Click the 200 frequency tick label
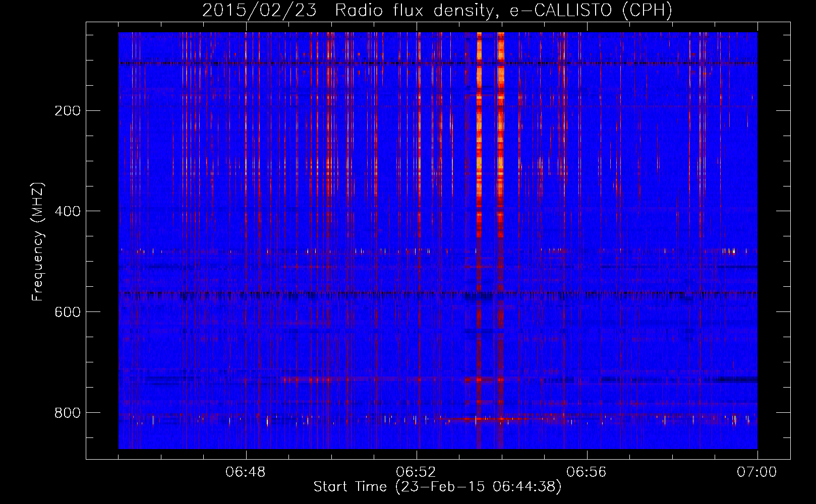The height and width of the screenshot is (504, 816). point(68,110)
